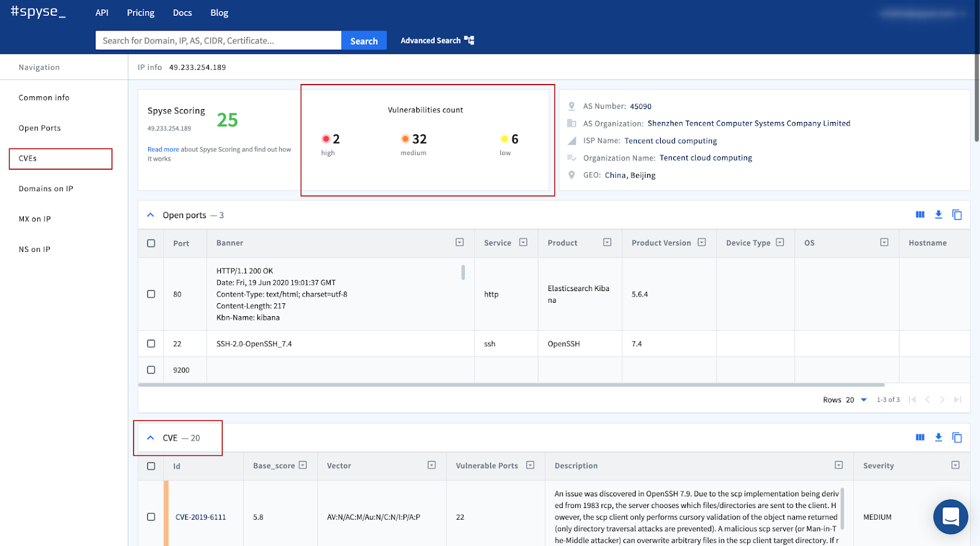Go to next page of Open ports
Viewport: 980px width, 546px height.
click(x=943, y=400)
